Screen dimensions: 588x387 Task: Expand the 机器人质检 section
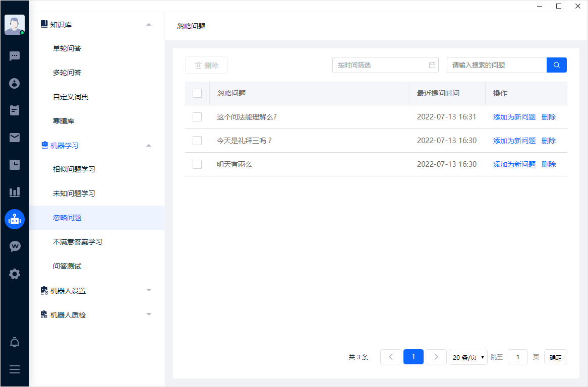coord(148,315)
